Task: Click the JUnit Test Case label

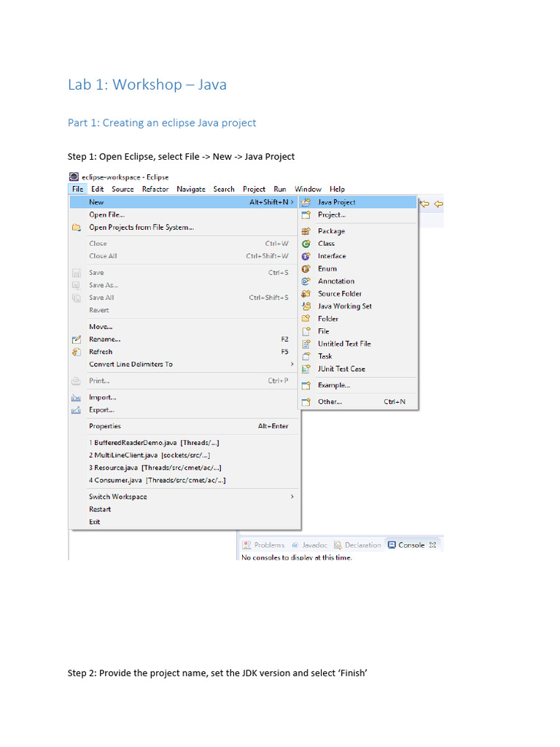Action: point(341,368)
